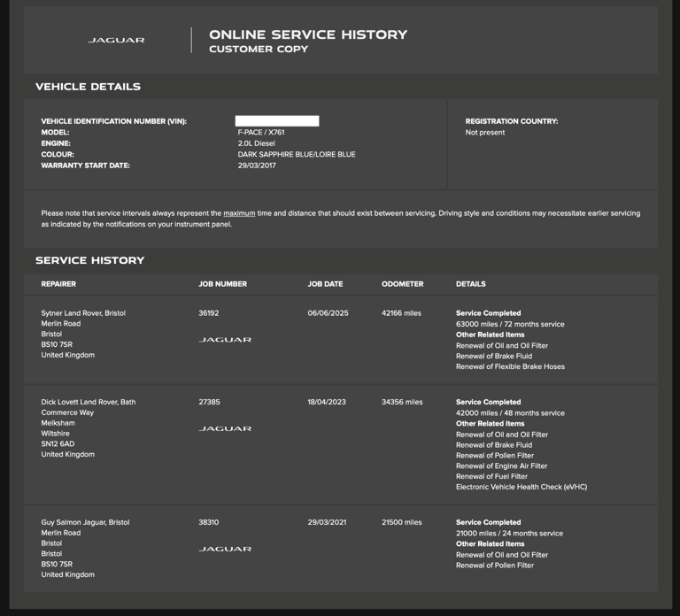Click the 'JOB DATE' column header
This screenshot has width=680, height=616.
click(x=325, y=284)
